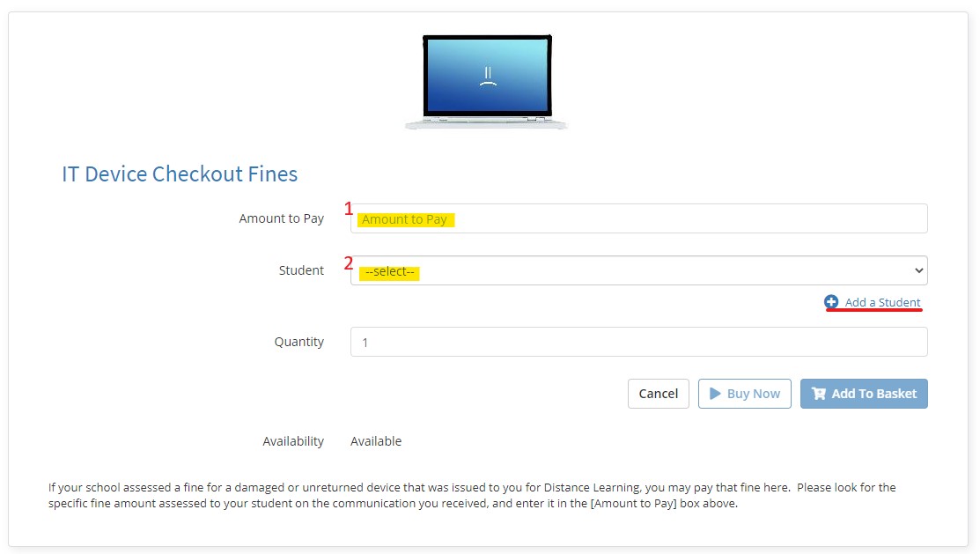The image size is (980, 554).
Task: Click the Quantity input field
Action: (x=638, y=342)
